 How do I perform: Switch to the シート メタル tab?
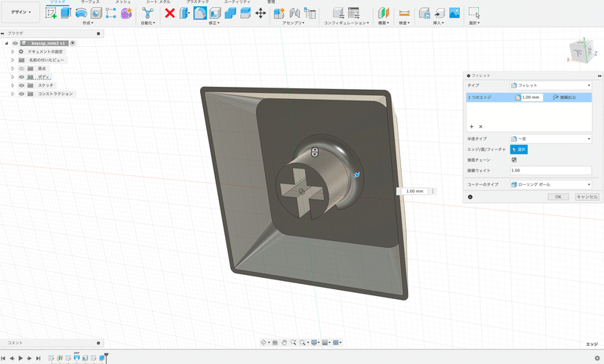point(158,2)
